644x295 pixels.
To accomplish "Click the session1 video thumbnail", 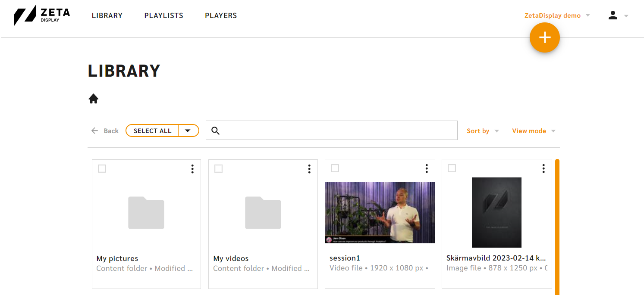I will [x=380, y=213].
